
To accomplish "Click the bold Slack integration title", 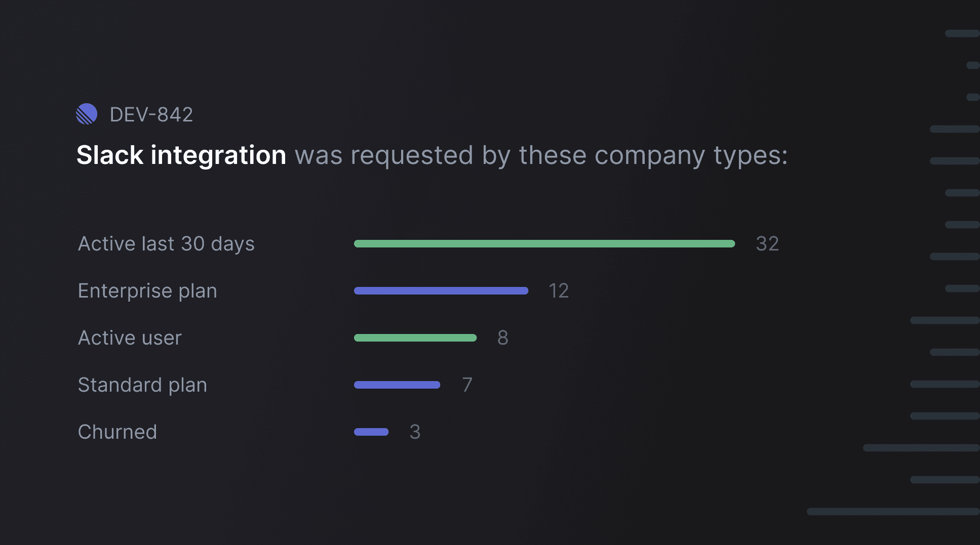I will click(x=181, y=155).
